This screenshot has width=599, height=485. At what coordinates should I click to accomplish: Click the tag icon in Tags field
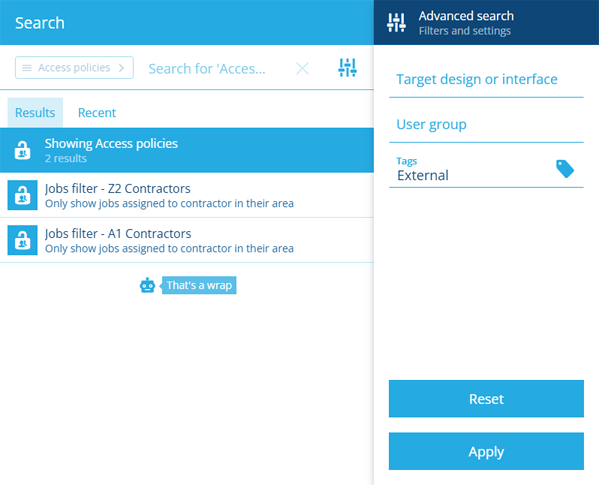(x=565, y=169)
